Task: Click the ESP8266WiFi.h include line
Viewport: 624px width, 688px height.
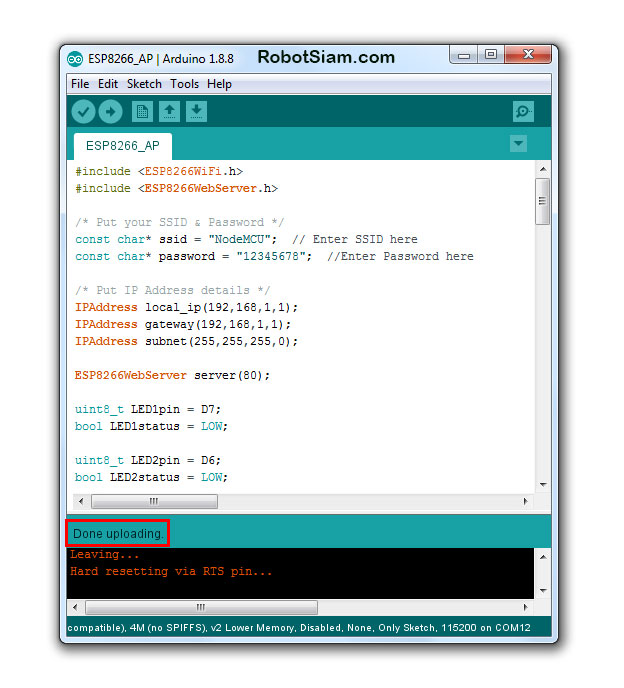Action: (x=159, y=171)
